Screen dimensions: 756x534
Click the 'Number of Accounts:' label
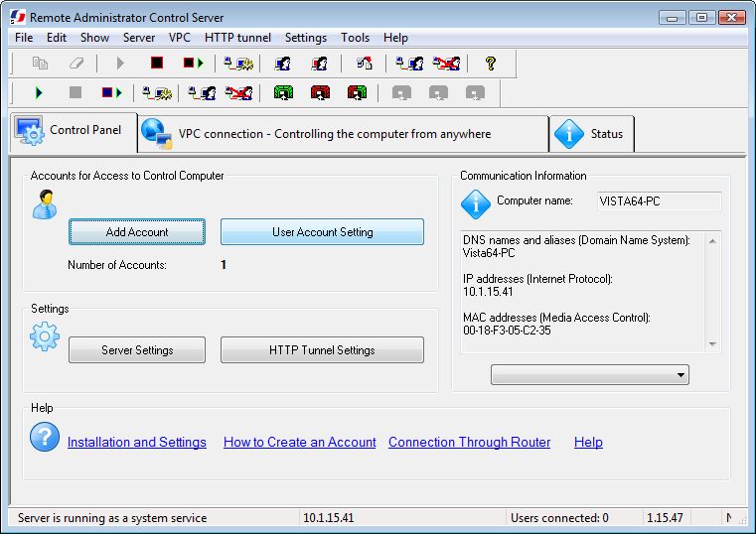tap(117, 265)
